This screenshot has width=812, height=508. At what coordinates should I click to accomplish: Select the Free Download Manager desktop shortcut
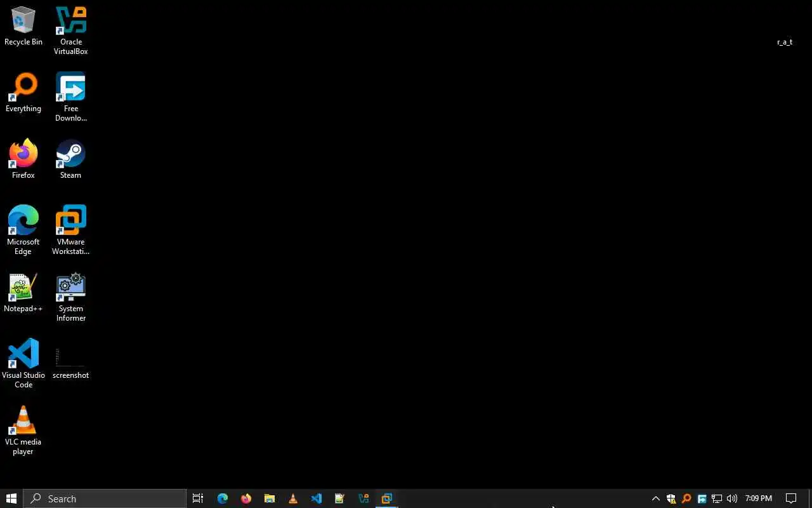[70, 98]
